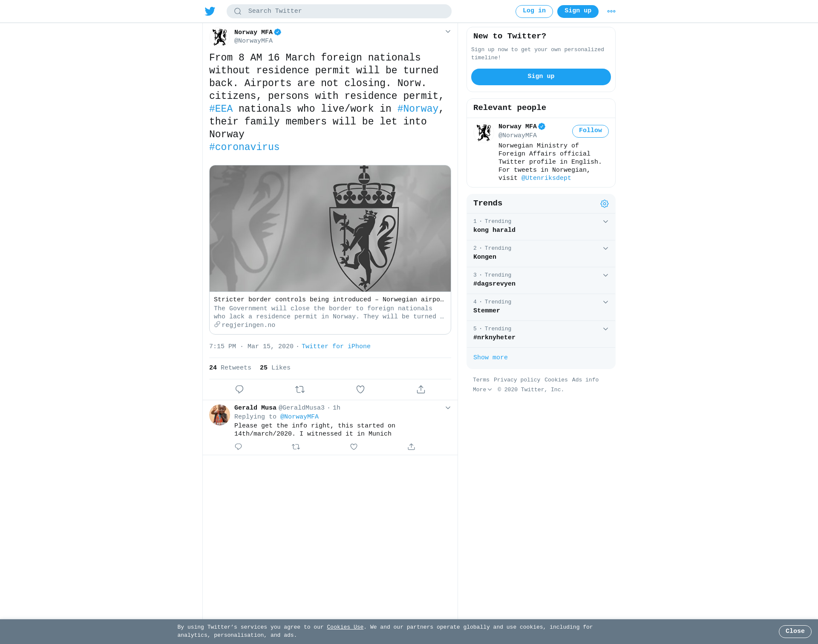Expand options chevron on Norway MFA tweet
Screen dimensions: 818x644
448,32
